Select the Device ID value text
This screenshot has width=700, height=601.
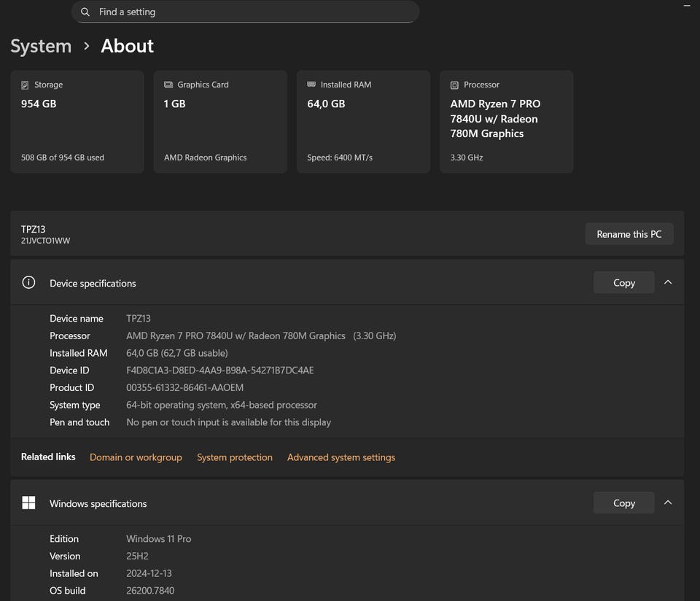(x=219, y=371)
